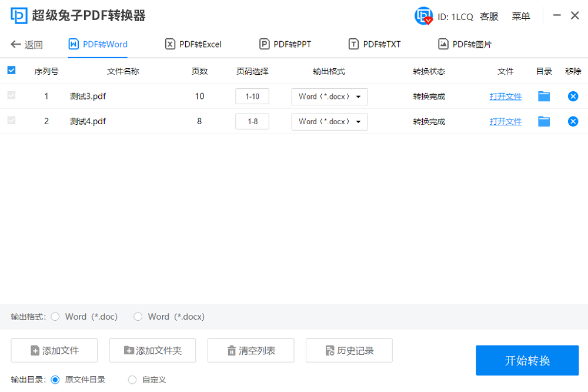The height and width of the screenshot is (392, 588).
Task: Open the directory icon for 测试4.pdf
Action: [x=544, y=121]
